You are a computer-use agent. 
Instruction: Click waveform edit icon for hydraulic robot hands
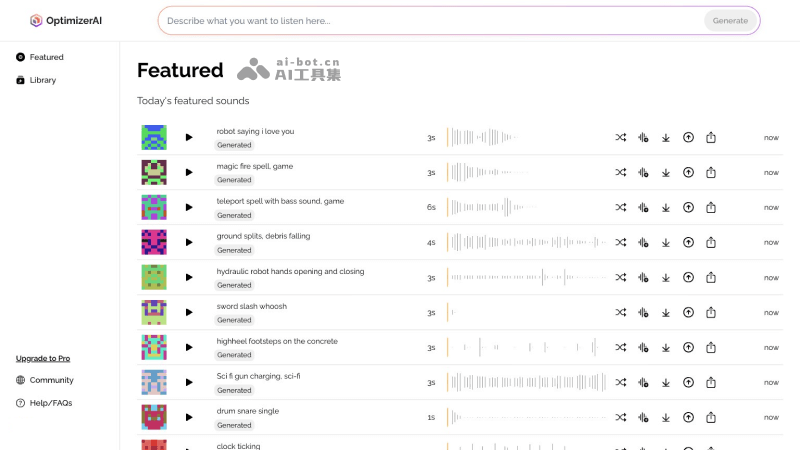(x=643, y=277)
